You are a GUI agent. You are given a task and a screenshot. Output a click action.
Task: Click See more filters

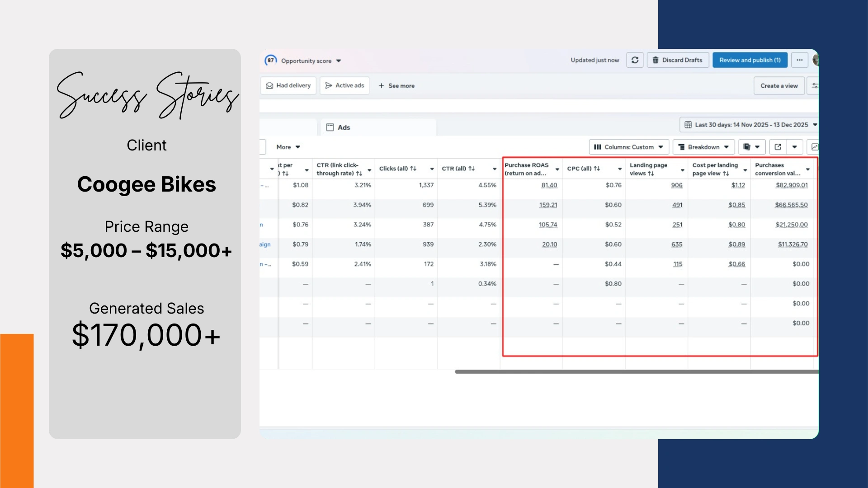(396, 86)
